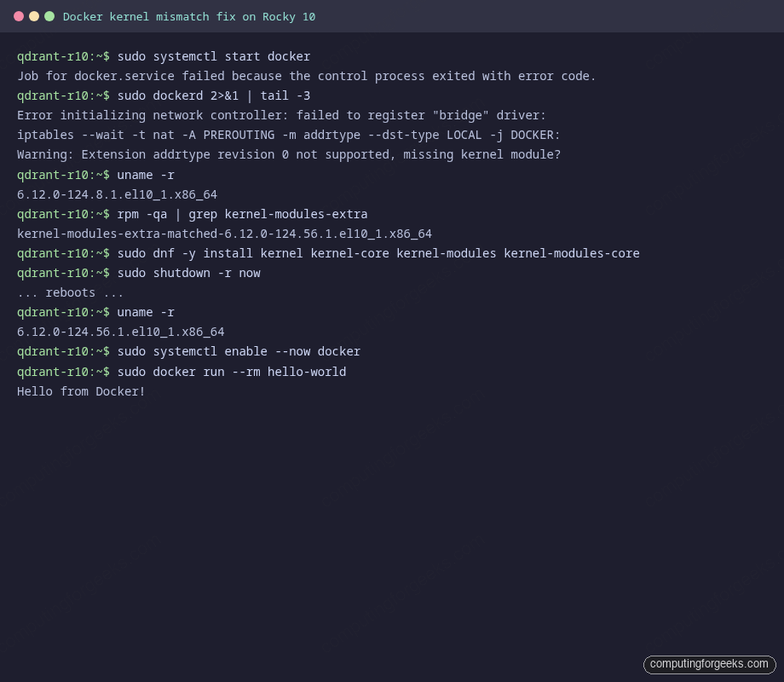The height and width of the screenshot is (682, 784).
Task: Click the yellow minimize window dot
Action: pyautogui.click(x=34, y=16)
